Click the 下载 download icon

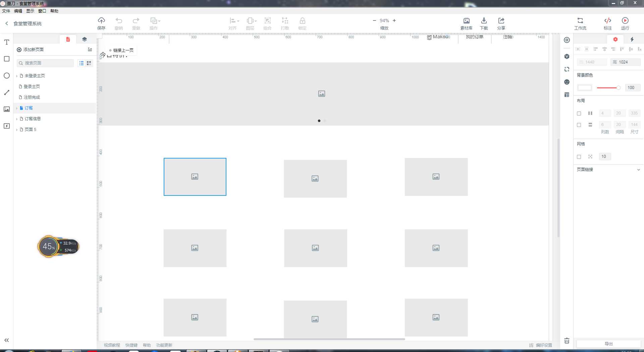(484, 20)
